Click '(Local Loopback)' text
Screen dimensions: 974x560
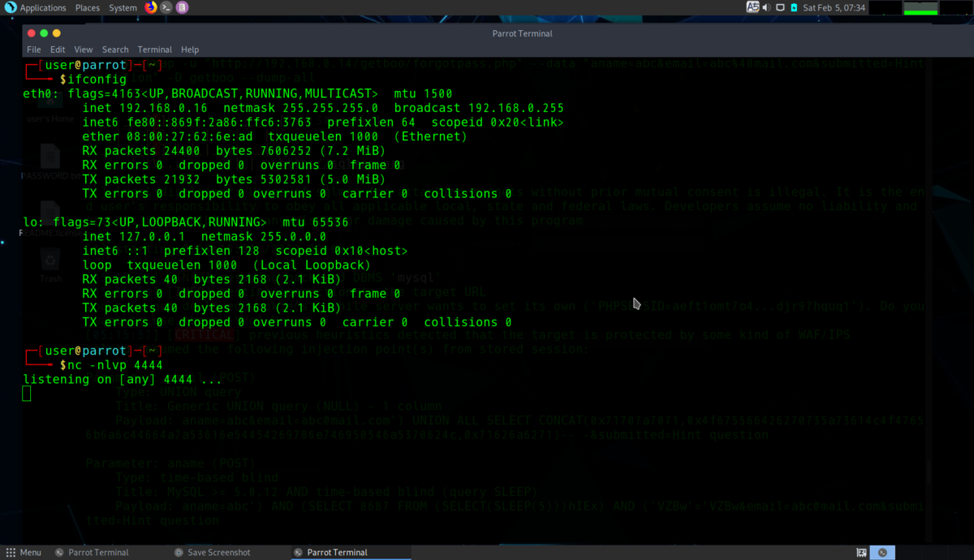(312, 265)
